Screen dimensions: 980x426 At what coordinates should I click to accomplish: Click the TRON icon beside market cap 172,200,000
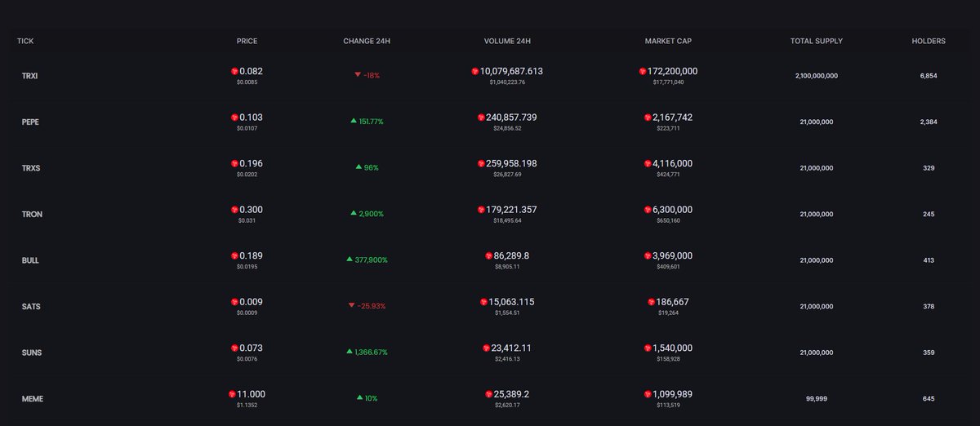point(643,72)
